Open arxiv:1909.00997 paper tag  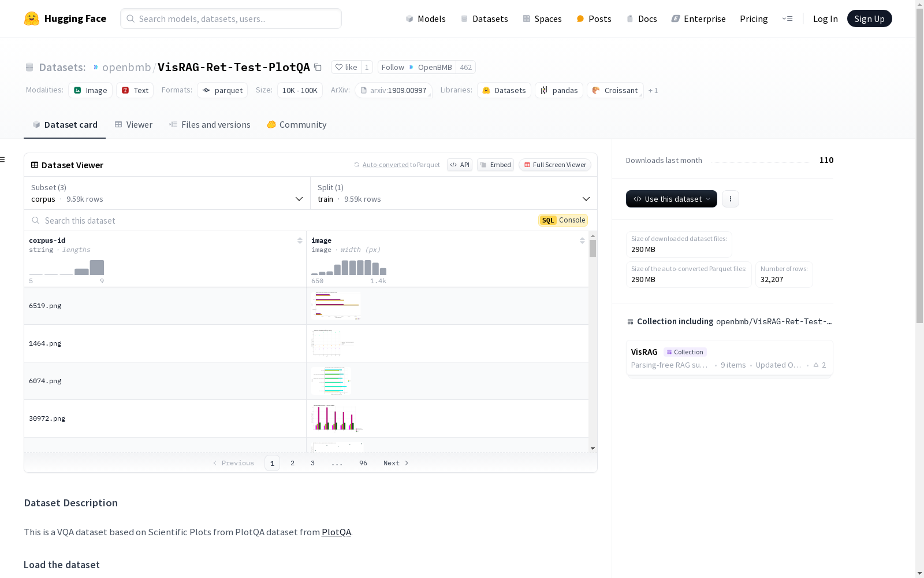coord(393,90)
